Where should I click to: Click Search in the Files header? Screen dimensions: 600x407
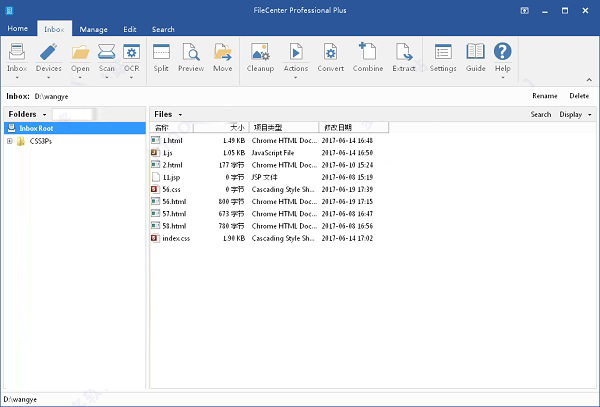point(541,114)
